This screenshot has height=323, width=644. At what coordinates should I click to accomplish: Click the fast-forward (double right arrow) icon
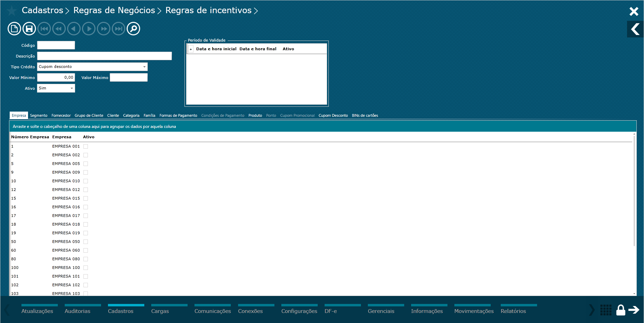point(104,29)
